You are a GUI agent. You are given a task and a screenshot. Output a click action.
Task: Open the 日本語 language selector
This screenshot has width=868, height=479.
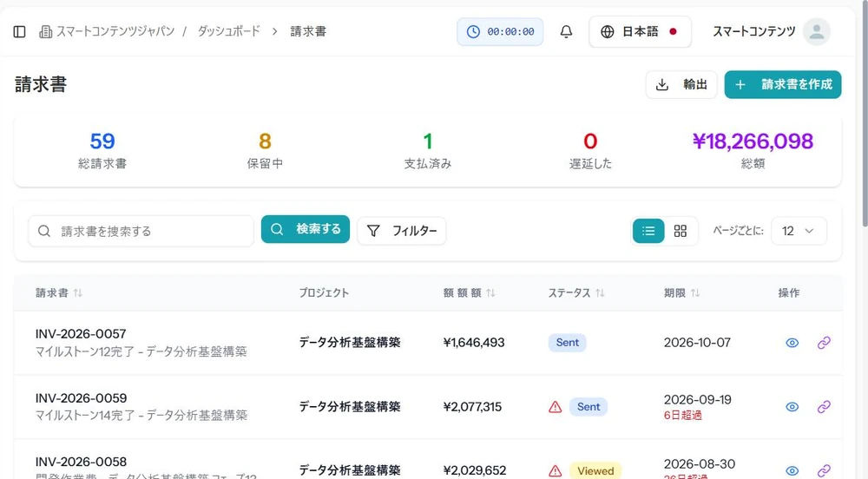(x=640, y=31)
